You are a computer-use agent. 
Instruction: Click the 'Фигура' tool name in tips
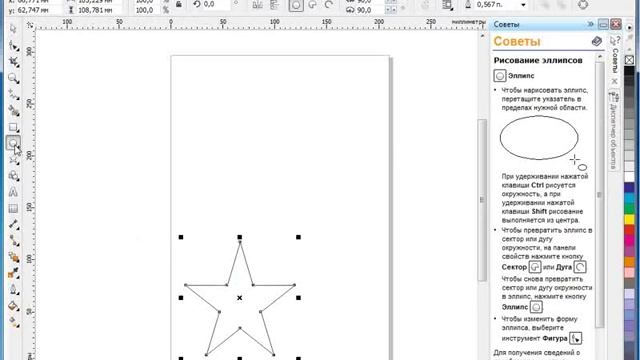(555, 338)
